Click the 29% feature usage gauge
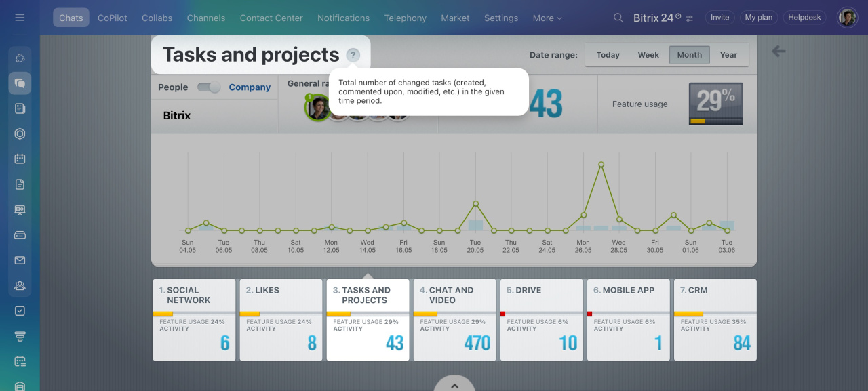This screenshot has height=391, width=868. tap(715, 104)
